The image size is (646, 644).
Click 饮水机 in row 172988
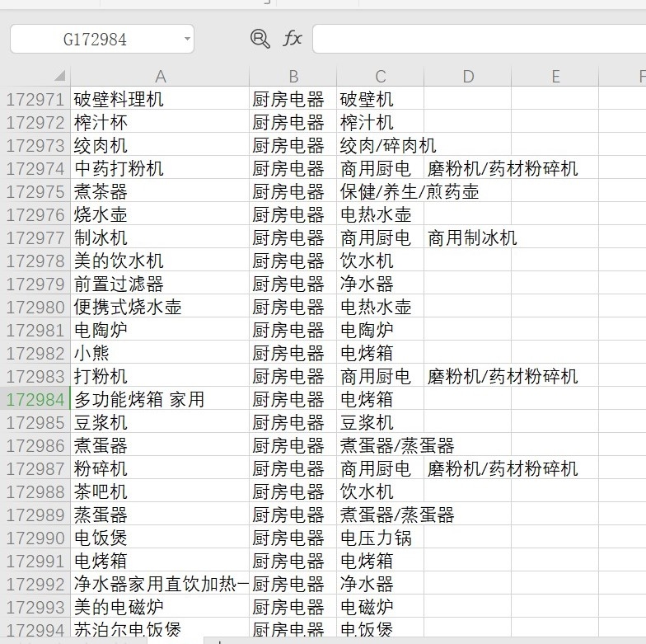point(381,491)
